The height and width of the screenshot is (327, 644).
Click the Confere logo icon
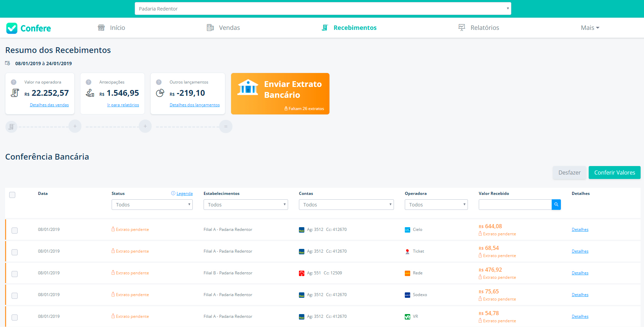point(12,28)
